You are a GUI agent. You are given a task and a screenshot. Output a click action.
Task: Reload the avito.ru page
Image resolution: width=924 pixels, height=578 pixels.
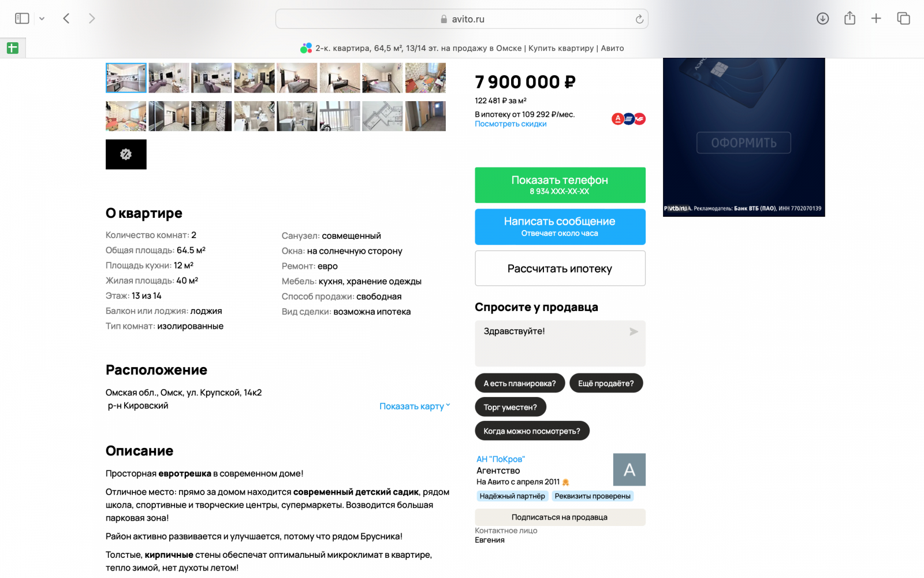tap(639, 19)
